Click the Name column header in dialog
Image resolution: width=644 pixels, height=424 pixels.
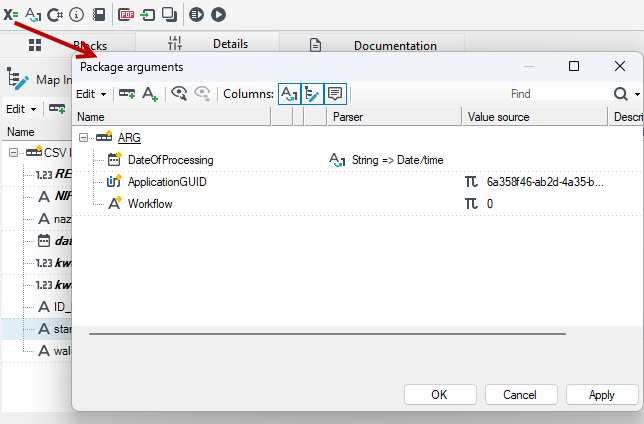(x=172, y=117)
